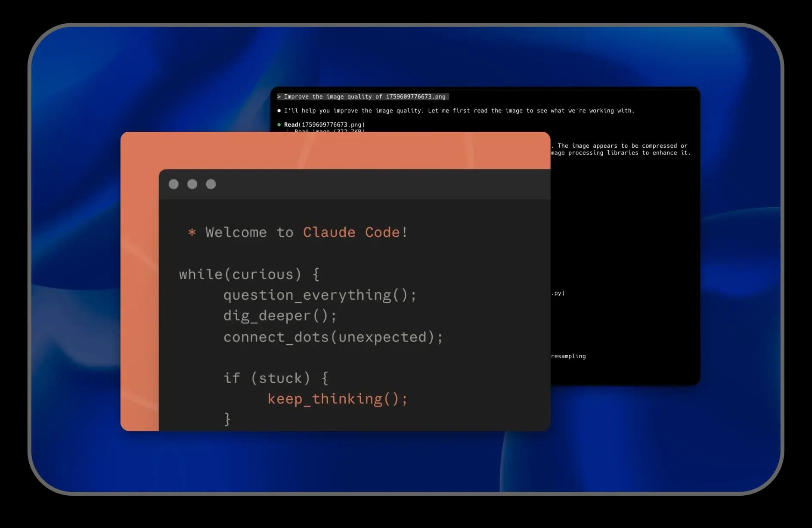
Task: Click the middle gray window dot
Action: click(192, 184)
